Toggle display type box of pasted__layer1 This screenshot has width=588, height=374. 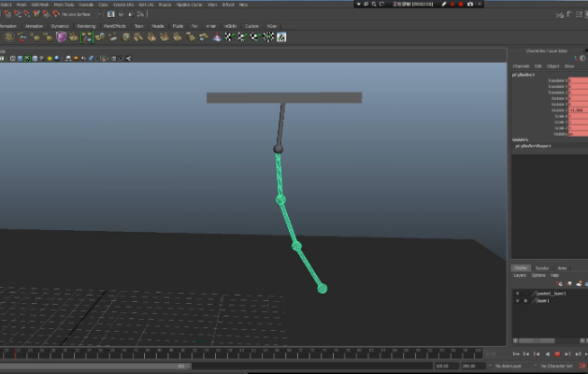pos(525,294)
